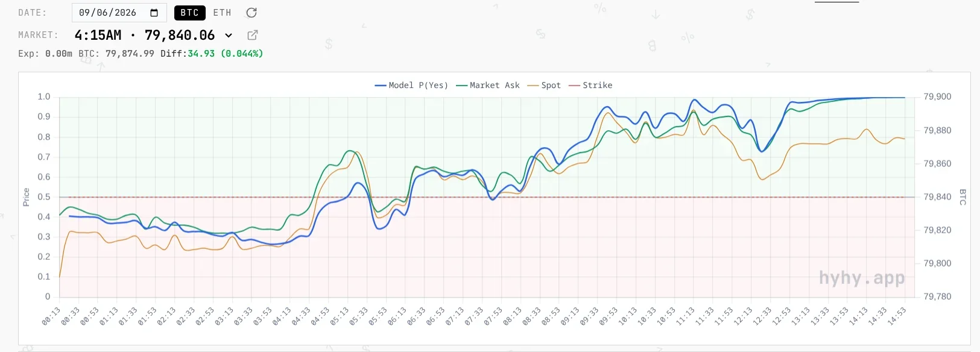
Task: Toggle Model P(Yes) legend series
Action: [411, 86]
